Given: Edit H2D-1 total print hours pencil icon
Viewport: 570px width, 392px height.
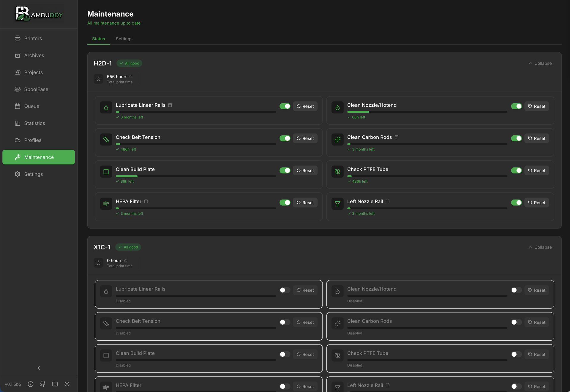Looking at the screenshot, I should click(x=131, y=77).
